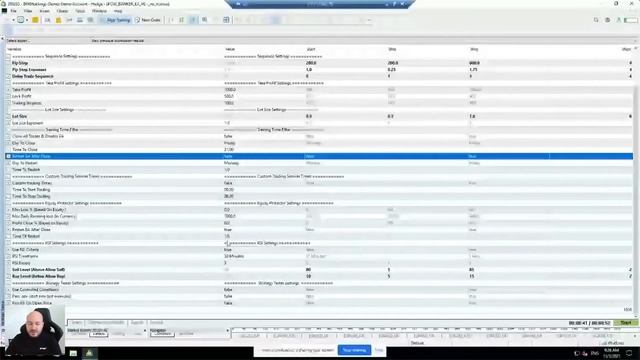This screenshot has width=640, height=360.
Task: Select the Take Profit value 1000.0
Action: coord(229,90)
